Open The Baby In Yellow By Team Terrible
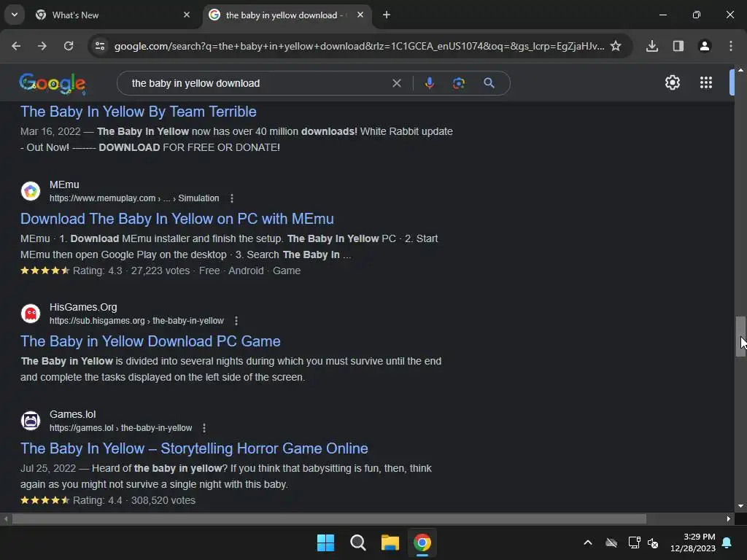This screenshot has width=747, height=560. [x=138, y=112]
